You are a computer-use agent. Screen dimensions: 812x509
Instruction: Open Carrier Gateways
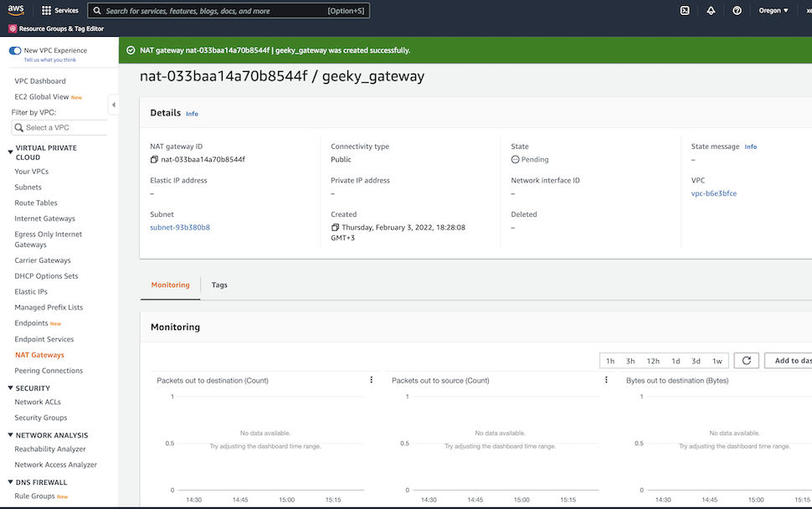pyautogui.click(x=43, y=260)
